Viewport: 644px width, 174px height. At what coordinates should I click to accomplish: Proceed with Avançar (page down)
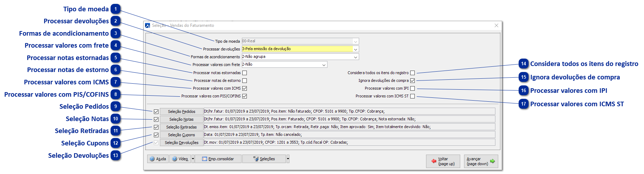click(x=481, y=161)
